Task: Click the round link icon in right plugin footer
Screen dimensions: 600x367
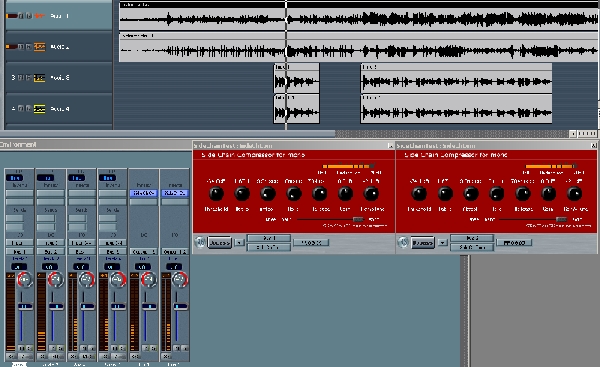Action: pos(403,242)
